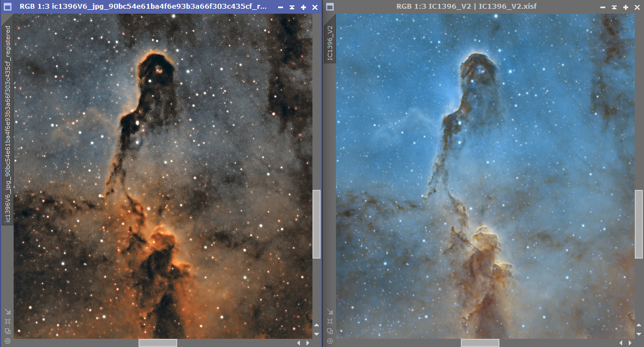This screenshot has height=347, width=644.
Task: Click vertical scrollbar thumb in right IC1396_V2 window
Action: click(x=639, y=224)
